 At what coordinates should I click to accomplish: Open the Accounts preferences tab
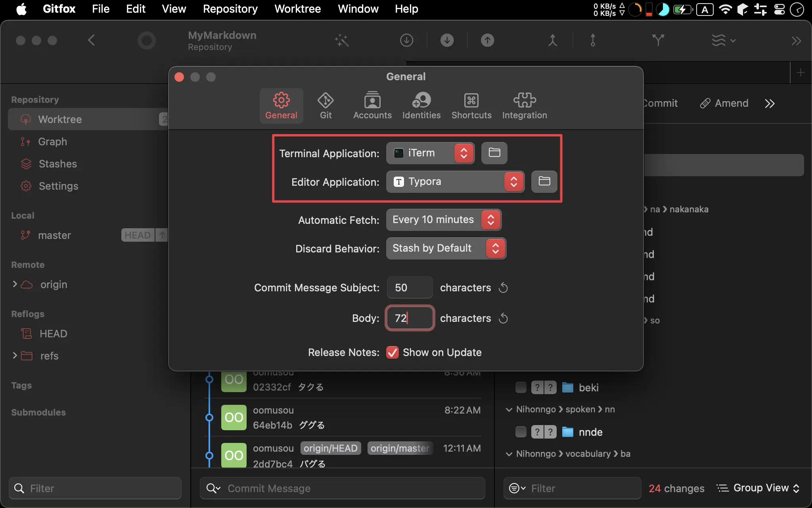372,106
